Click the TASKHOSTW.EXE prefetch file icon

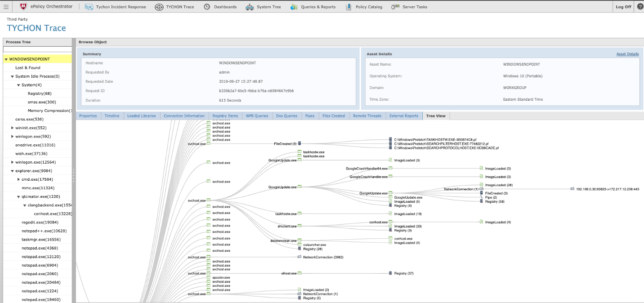390,140
